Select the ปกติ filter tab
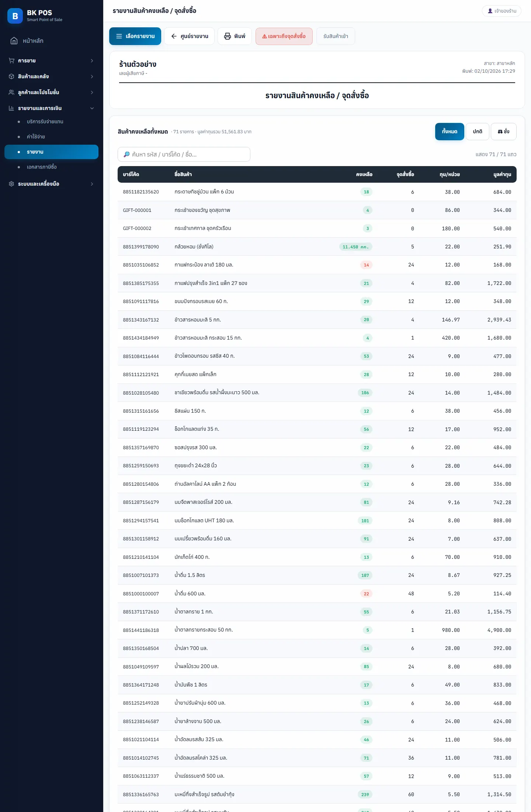The height and width of the screenshot is (812, 531). tap(478, 131)
